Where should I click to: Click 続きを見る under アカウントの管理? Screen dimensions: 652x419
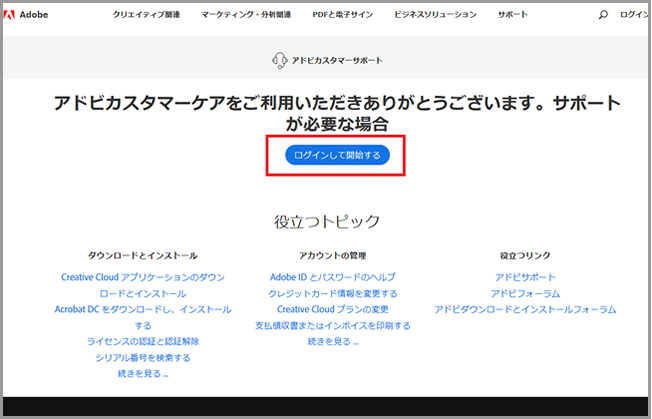333,341
